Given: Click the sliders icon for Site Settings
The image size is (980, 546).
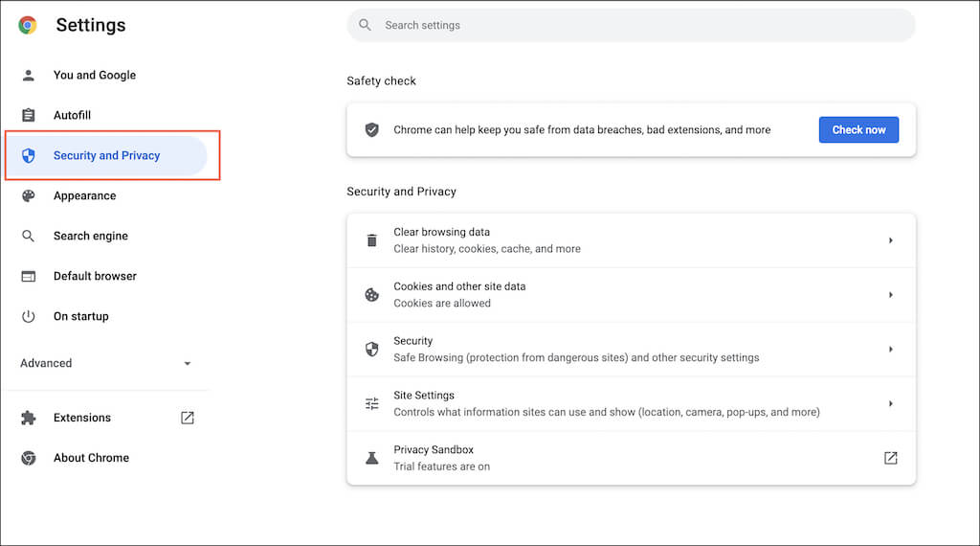Looking at the screenshot, I should click(372, 403).
